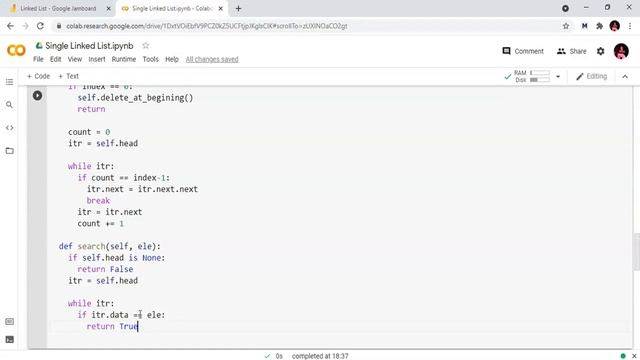Click the notebook title Single Linked List.ipynb
This screenshot has width=640, height=360.
[x=89, y=46]
